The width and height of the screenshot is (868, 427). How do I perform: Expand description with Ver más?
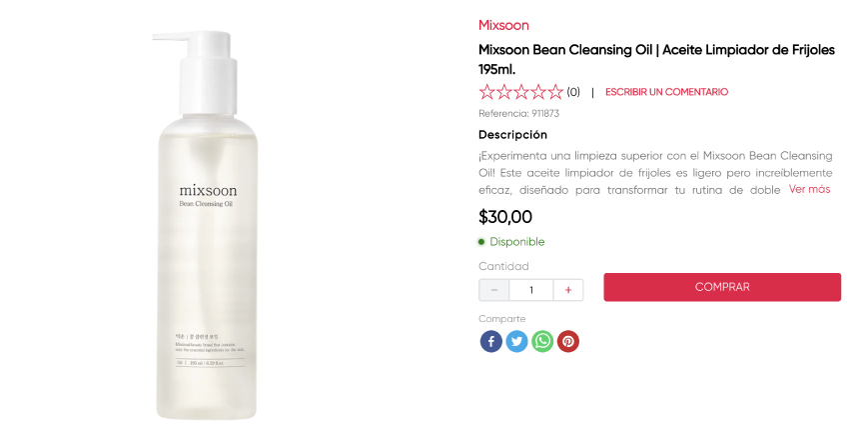[809, 189]
